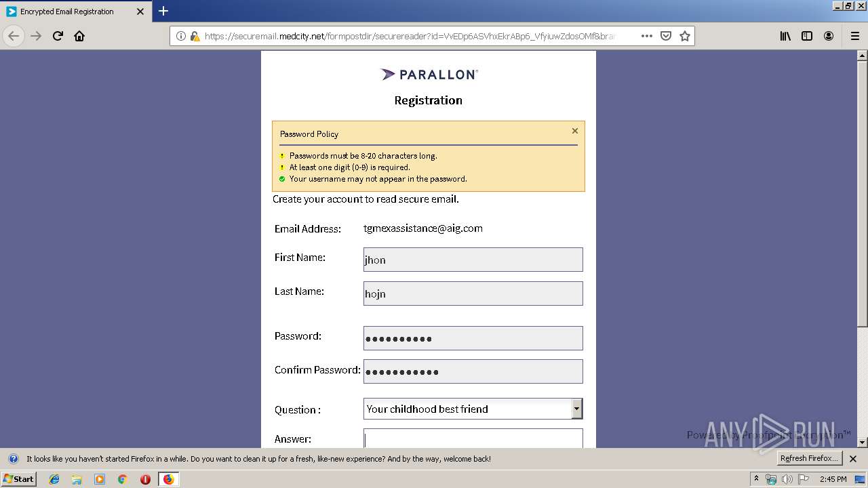Image resolution: width=868 pixels, height=488 pixels.
Task: Click the Parallon logo
Action: click(x=429, y=75)
